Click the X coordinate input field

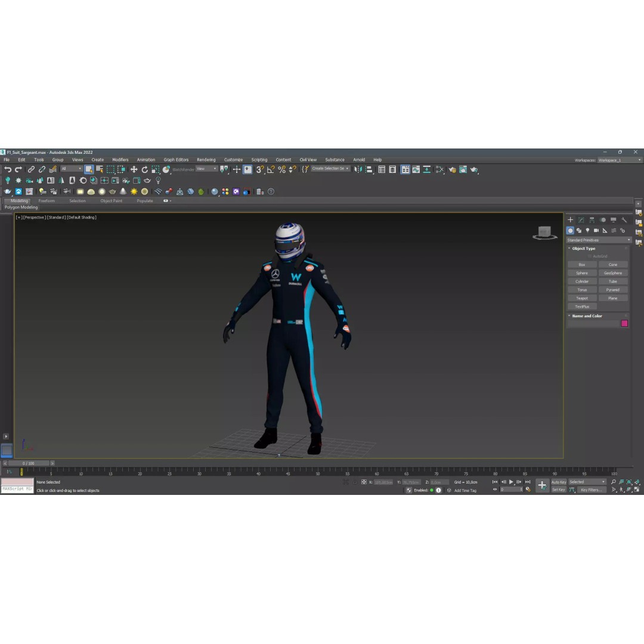(382, 482)
